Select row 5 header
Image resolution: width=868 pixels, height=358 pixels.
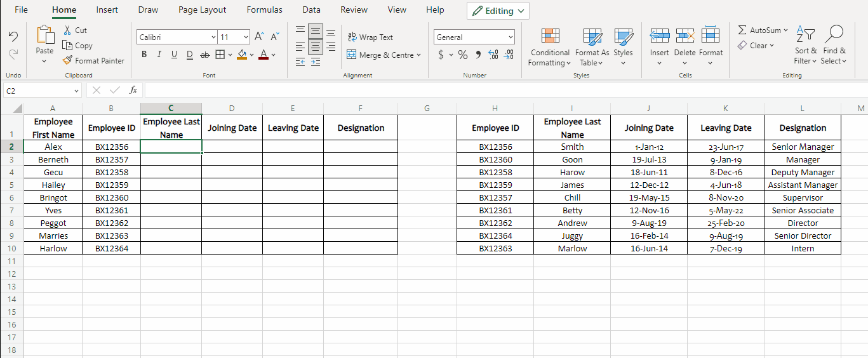[11, 185]
